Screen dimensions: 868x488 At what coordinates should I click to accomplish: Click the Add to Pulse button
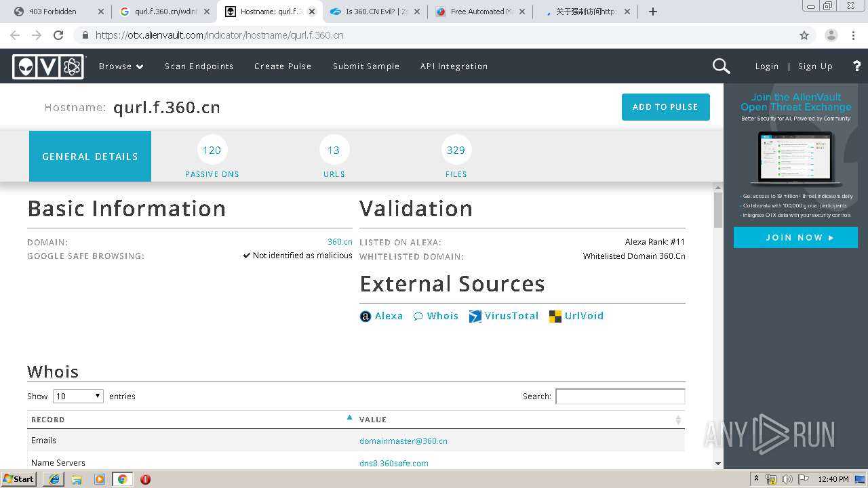point(665,107)
